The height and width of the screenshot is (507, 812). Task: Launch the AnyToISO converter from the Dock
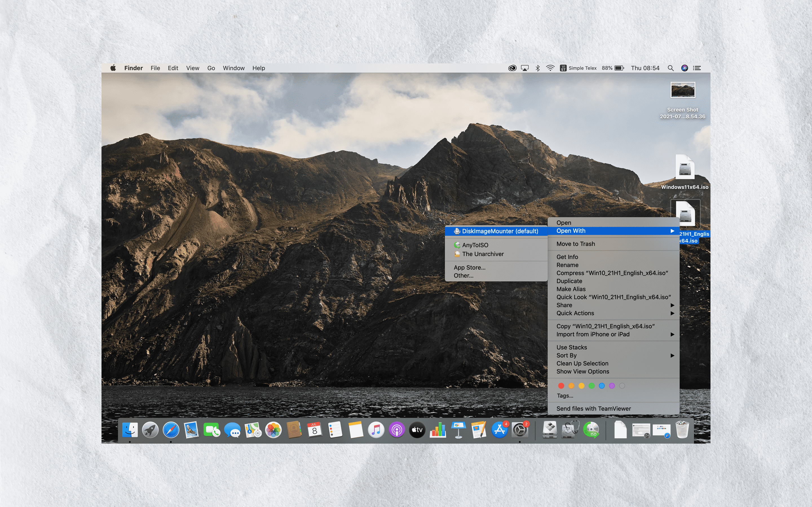click(591, 430)
